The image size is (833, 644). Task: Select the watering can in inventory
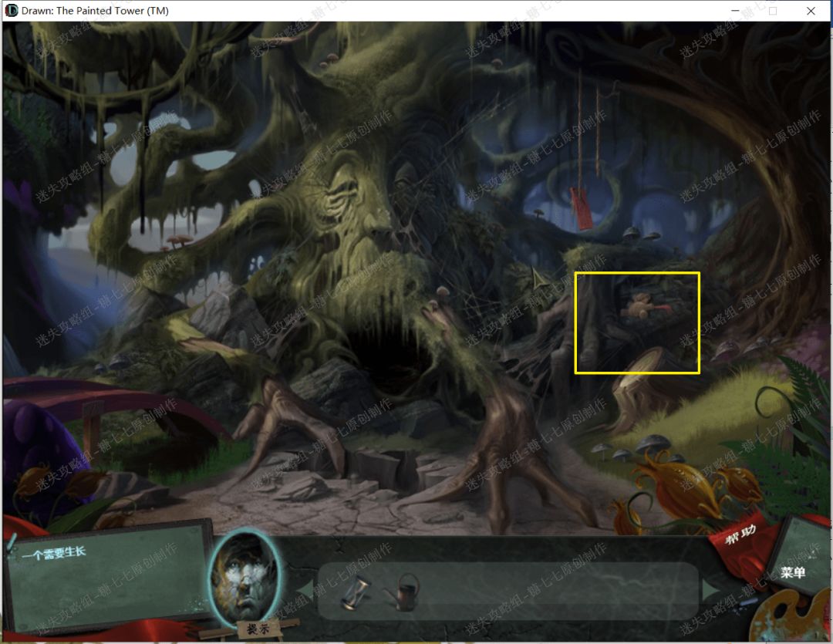403,591
